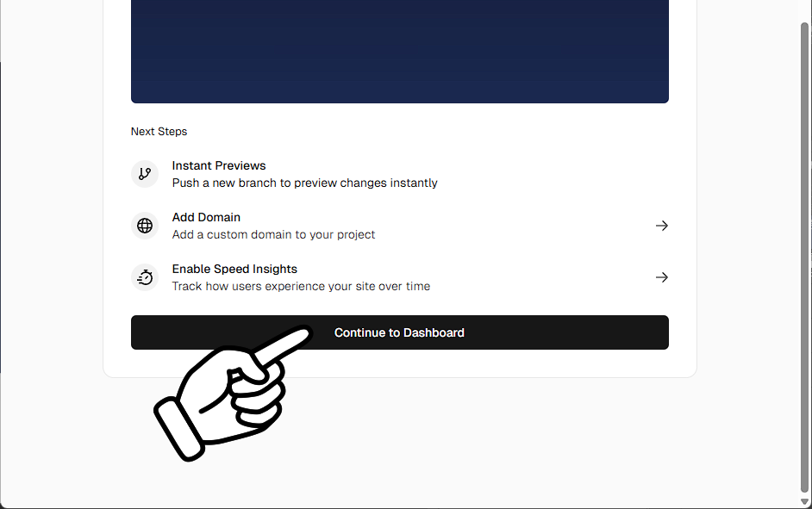This screenshot has width=812, height=509.
Task: Open the Add Domain title link
Action: (206, 217)
